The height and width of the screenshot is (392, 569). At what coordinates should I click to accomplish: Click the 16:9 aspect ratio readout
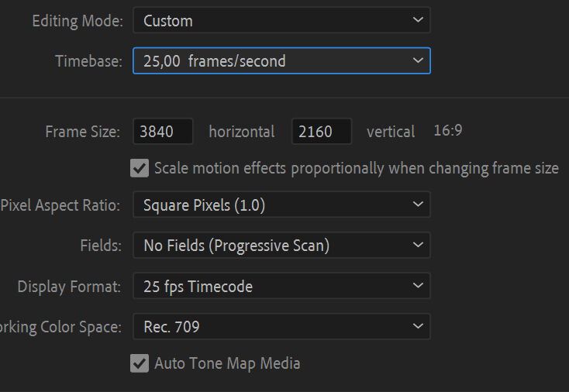[x=448, y=130]
